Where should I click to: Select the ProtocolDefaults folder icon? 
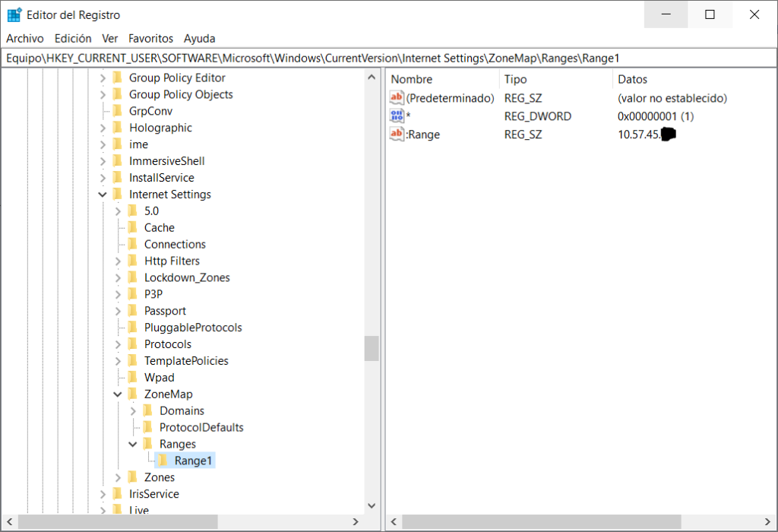click(147, 427)
